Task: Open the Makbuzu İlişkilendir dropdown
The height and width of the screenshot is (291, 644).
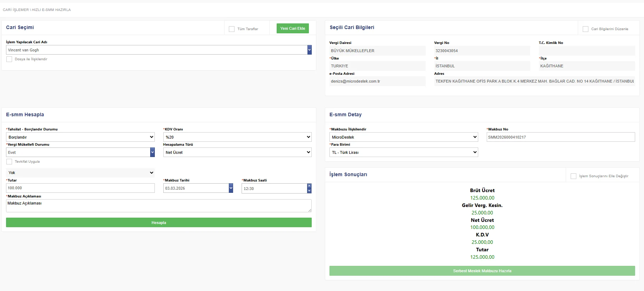Action: [x=403, y=137]
